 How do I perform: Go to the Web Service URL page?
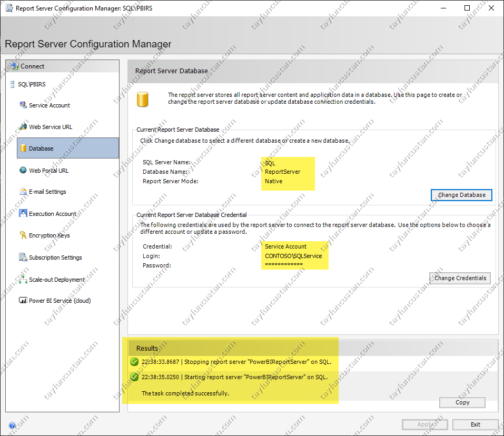coord(51,127)
